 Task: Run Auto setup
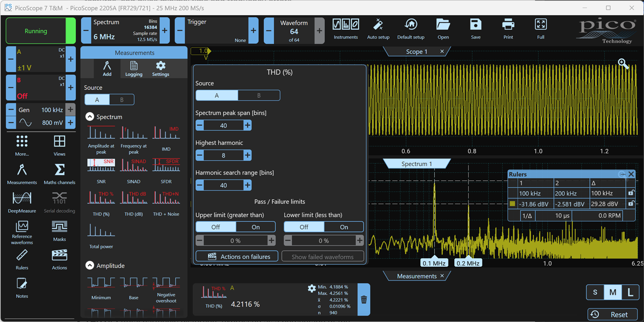[x=378, y=29]
